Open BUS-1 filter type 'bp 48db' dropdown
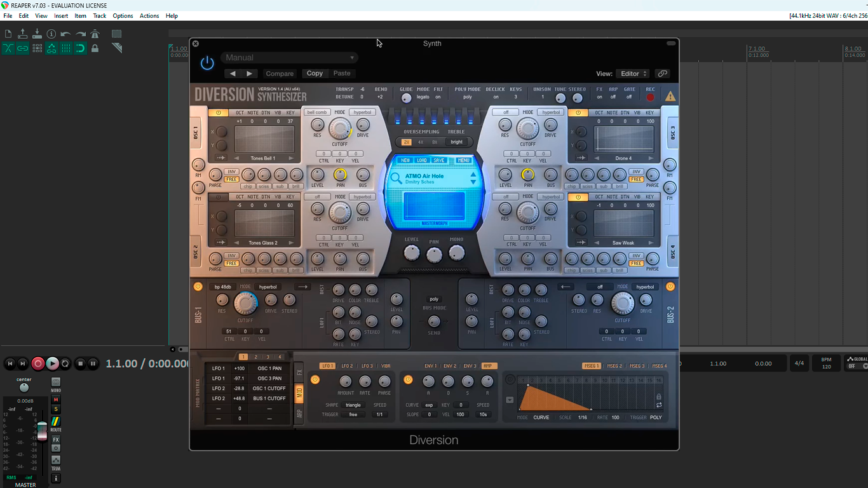Screen dimensions: 868x488 [222, 287]
